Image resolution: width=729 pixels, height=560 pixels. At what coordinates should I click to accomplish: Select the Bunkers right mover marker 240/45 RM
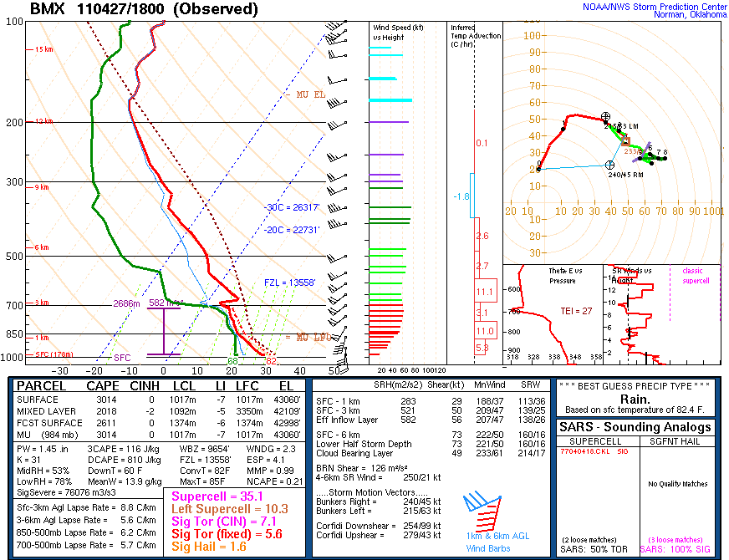(610, 165)
